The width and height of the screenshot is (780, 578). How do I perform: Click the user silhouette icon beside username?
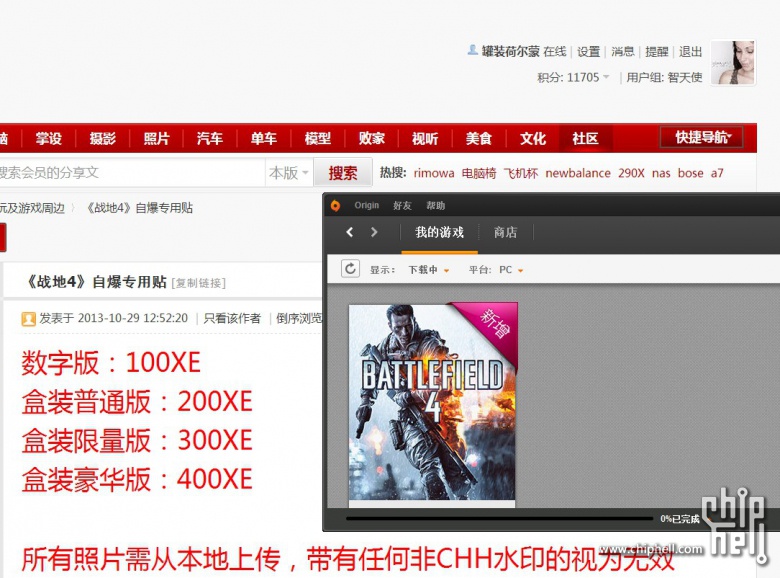473,50
